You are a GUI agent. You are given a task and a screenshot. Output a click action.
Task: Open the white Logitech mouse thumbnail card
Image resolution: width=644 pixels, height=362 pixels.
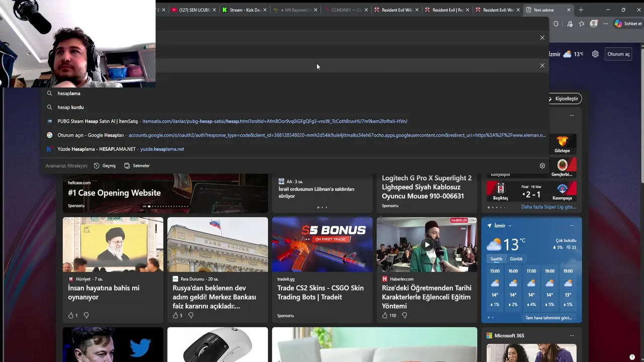click(x=217, y=345)
